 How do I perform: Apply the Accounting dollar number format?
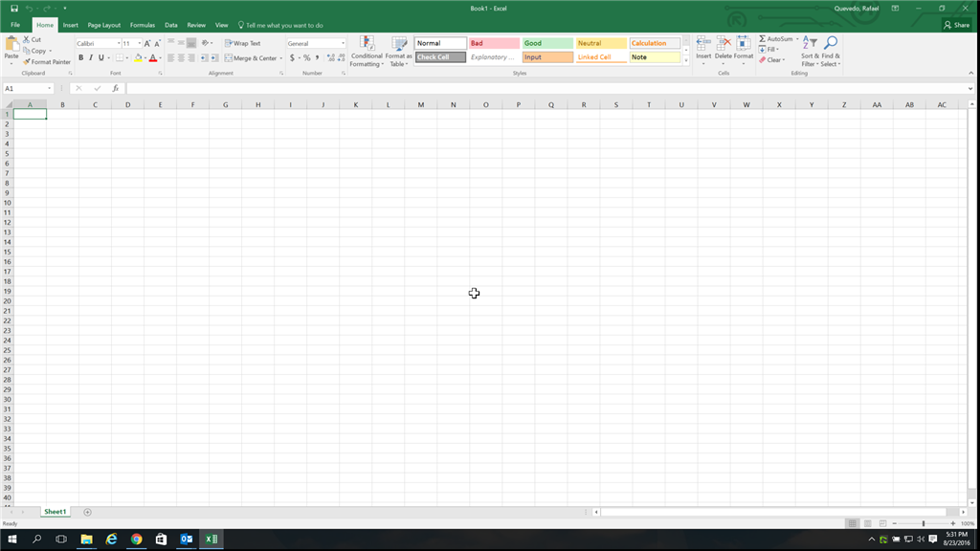292,58
